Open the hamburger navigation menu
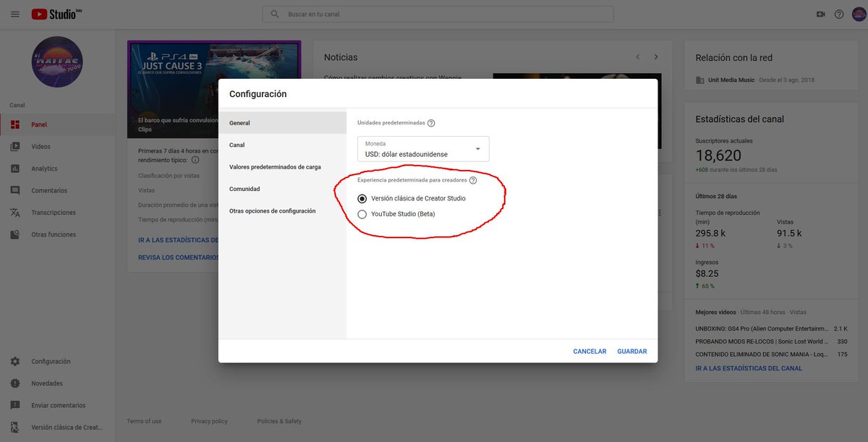The image size is (868, 442). click(x=14, y=14)
